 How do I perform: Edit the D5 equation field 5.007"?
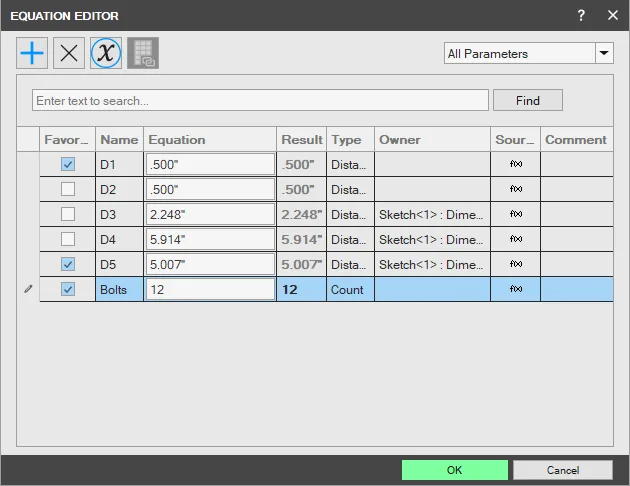pyautogui.click(x=210, y=264)
